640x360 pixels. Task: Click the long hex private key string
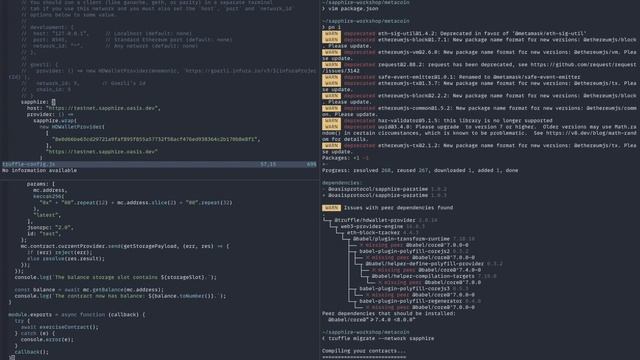tap(156, 139)
